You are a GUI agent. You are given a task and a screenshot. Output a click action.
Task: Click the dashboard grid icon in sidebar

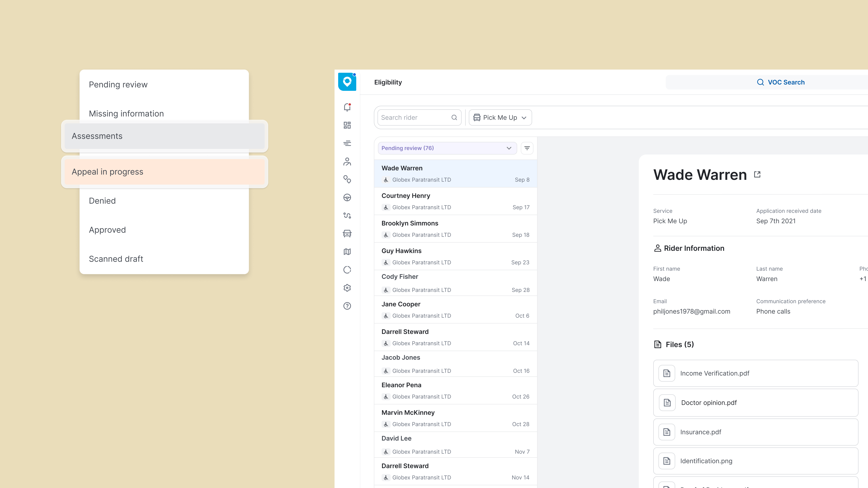[347, 125]
